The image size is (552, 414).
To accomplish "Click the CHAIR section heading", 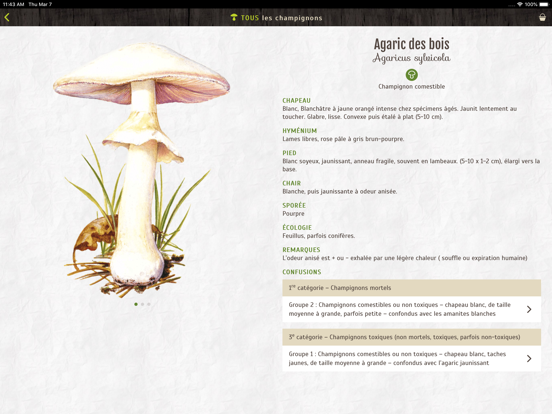I will [x=291, y=183].
